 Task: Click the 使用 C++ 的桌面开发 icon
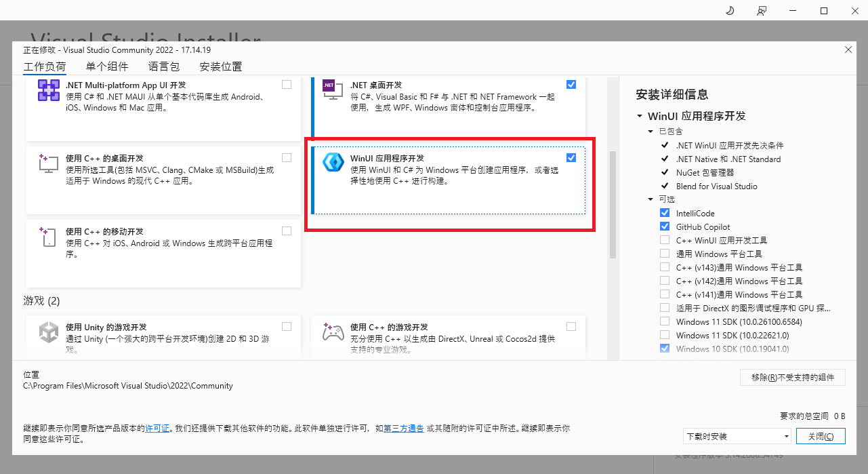(x=48, y=163)
